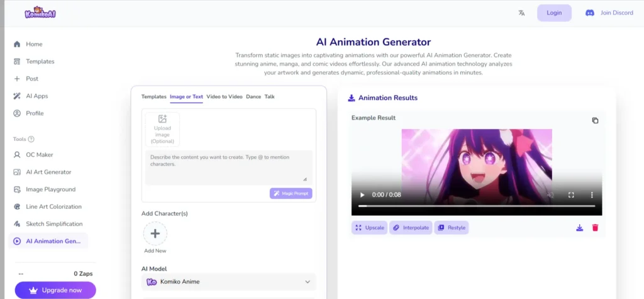
Task: Open Profile in the sidebar
Action: tap(35, 113)
